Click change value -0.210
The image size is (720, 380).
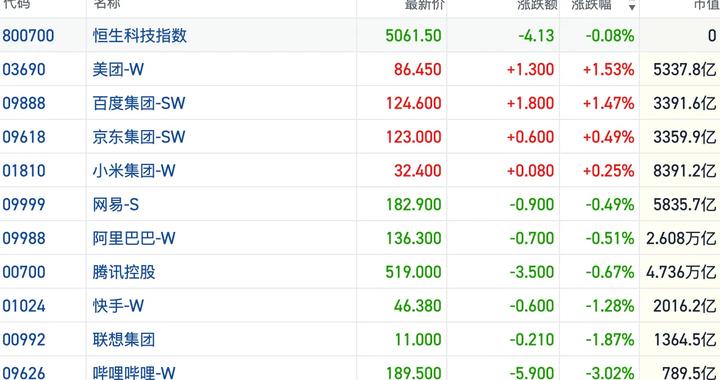pos(532,340)
